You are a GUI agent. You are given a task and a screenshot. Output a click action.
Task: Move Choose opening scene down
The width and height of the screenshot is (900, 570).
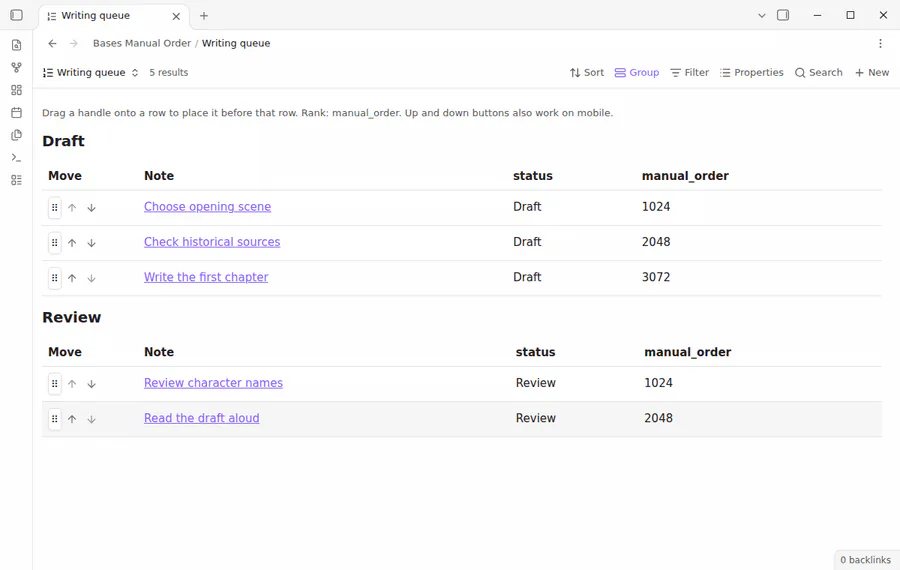(x=91, y=208)
